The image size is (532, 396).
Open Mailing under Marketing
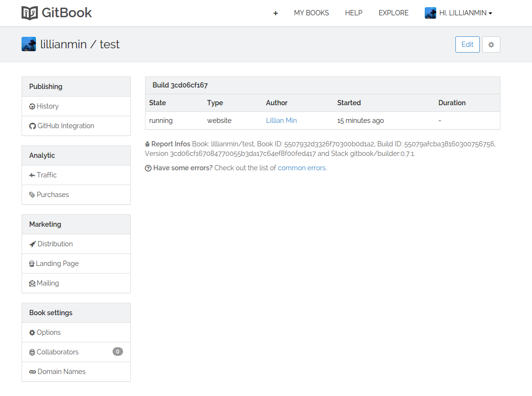[76, 283]
